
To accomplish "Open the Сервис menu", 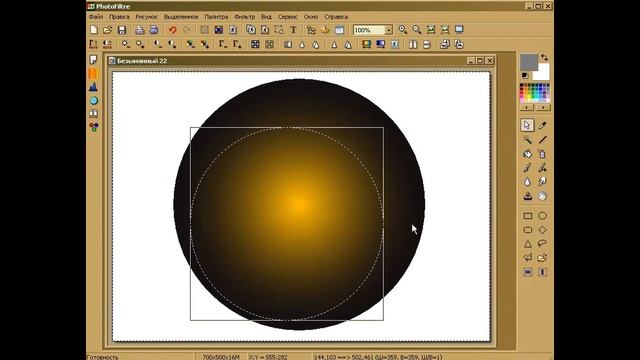I will (287, 17).
